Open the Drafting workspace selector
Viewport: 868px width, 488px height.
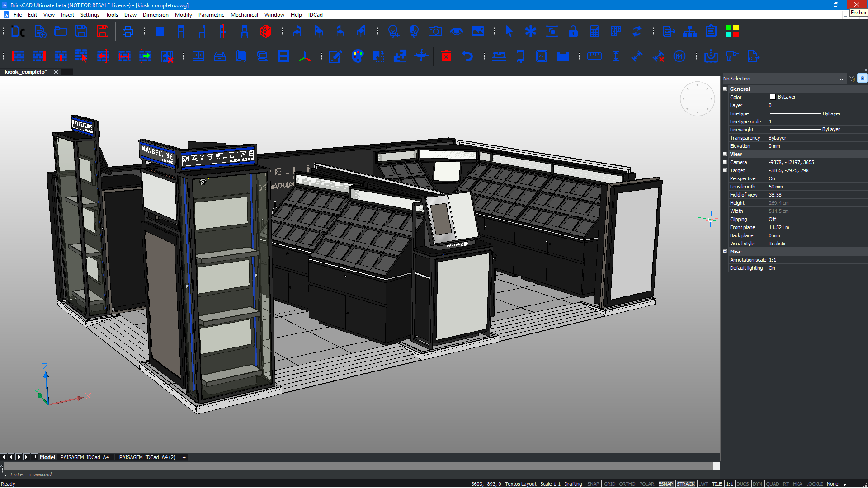573,484
